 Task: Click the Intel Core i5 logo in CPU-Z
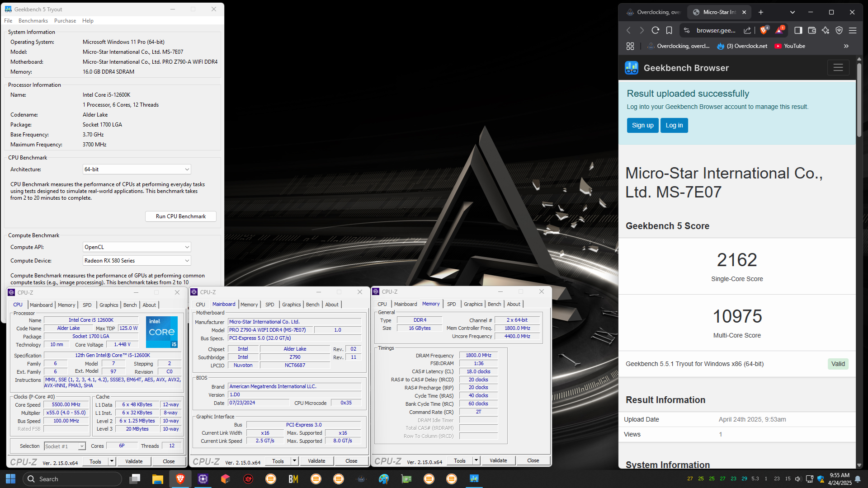[162, 332]
